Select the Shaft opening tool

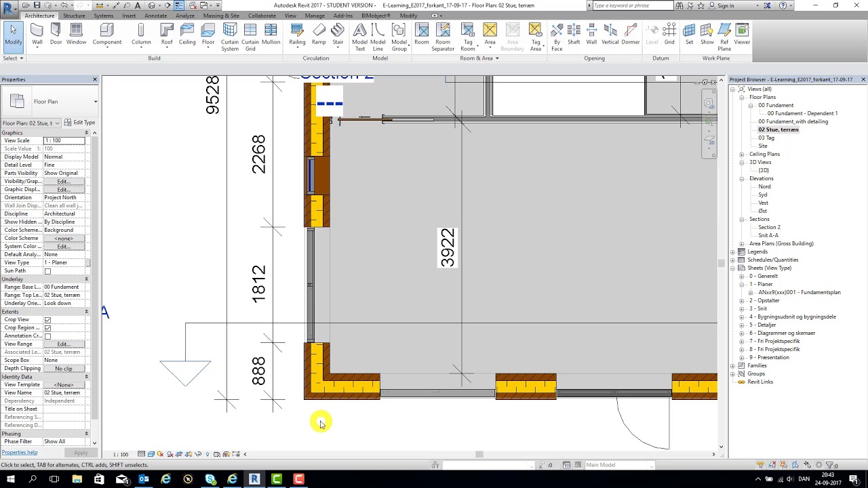[x=574, y=35]
